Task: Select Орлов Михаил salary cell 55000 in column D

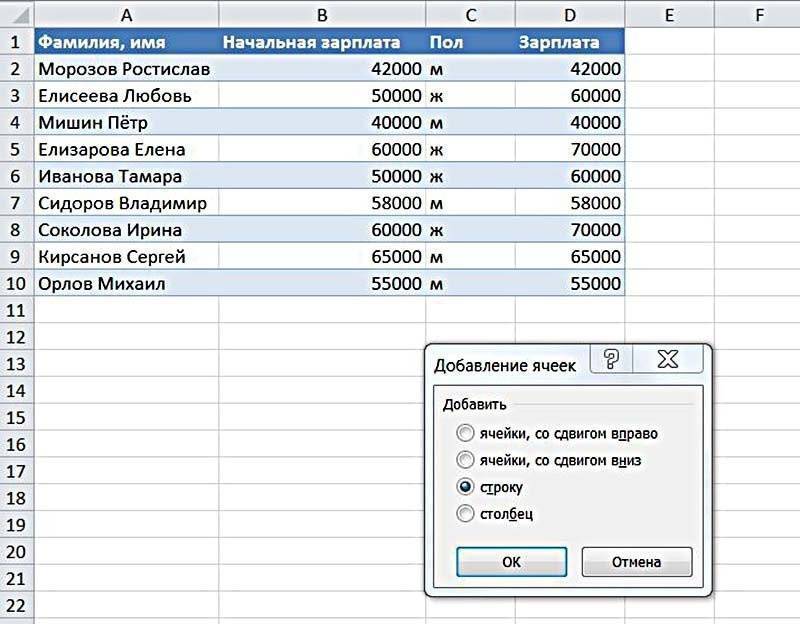Action: point(569,283)
